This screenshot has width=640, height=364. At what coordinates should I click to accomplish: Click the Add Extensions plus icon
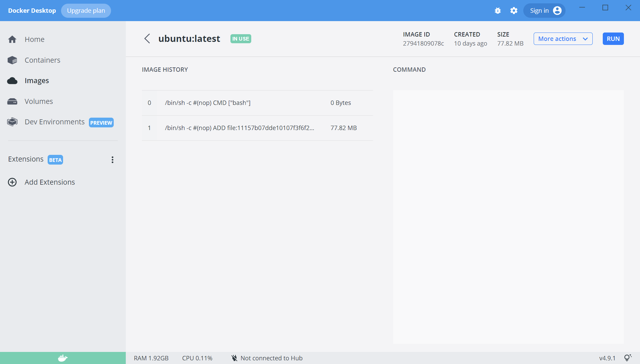click(x=12, y=182)
